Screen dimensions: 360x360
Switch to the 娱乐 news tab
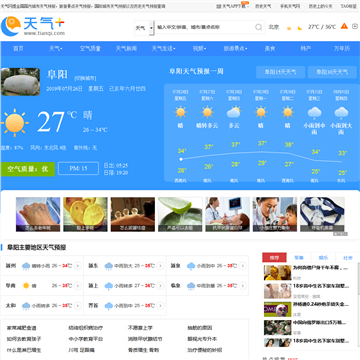pos(323,258)
